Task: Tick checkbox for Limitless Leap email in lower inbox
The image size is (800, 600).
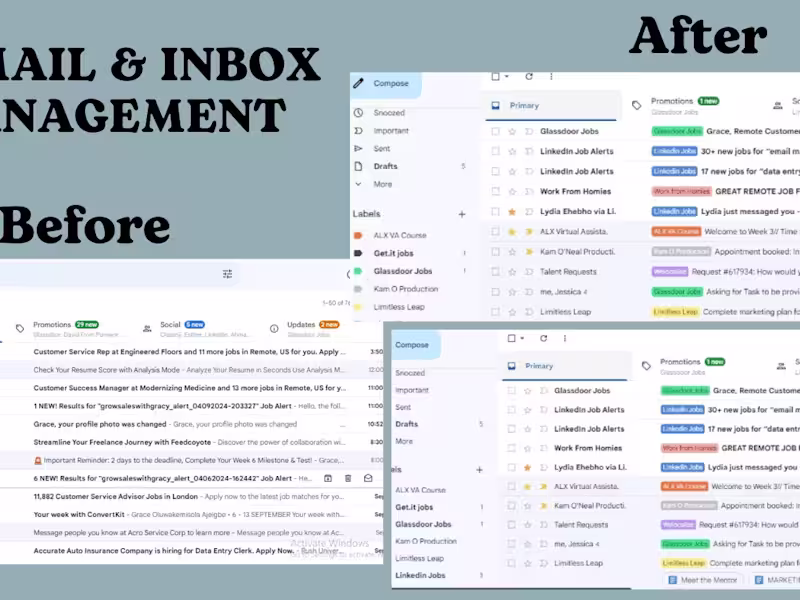Action: 511,563
